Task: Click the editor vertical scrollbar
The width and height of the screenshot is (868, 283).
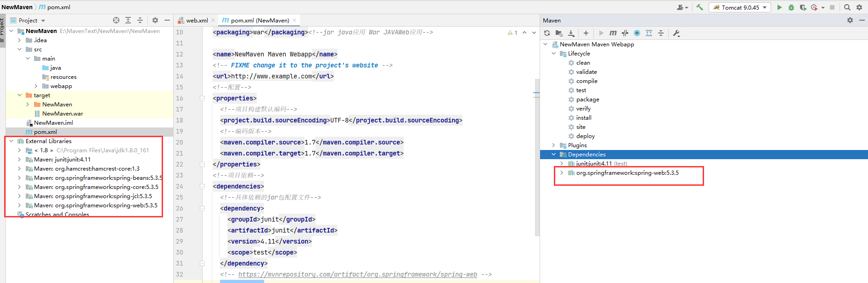Action: 536,156
